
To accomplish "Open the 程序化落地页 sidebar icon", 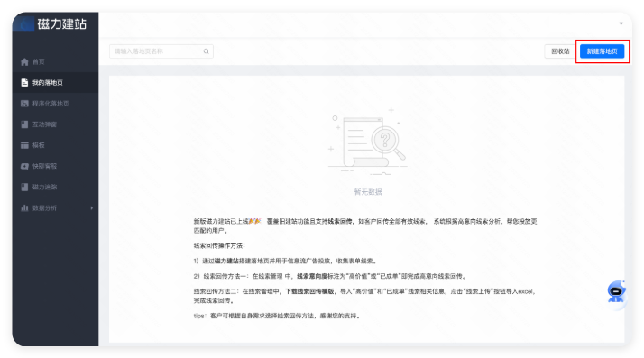I will coord(24,104).
